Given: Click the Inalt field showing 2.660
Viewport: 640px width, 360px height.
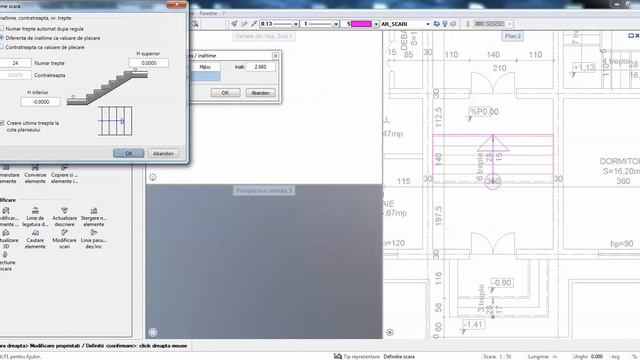Looking at the screenshot, I should click(260, 67).
